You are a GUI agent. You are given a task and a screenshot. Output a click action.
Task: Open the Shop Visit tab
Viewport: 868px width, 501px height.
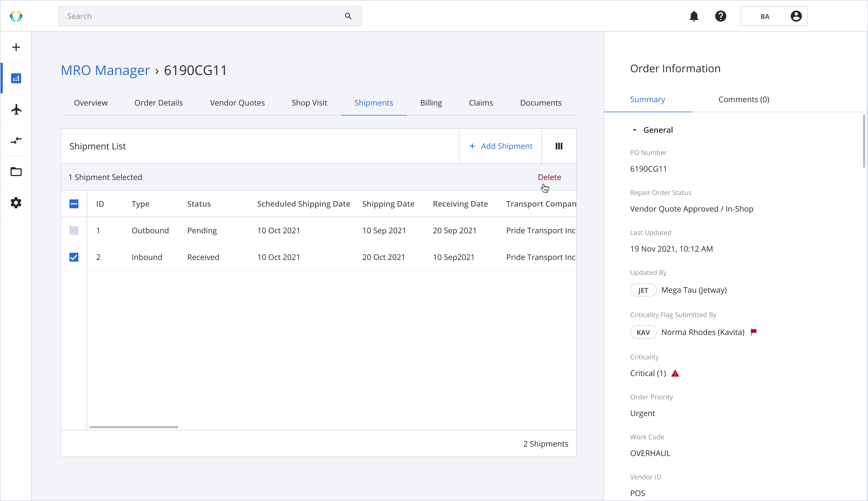309,102
